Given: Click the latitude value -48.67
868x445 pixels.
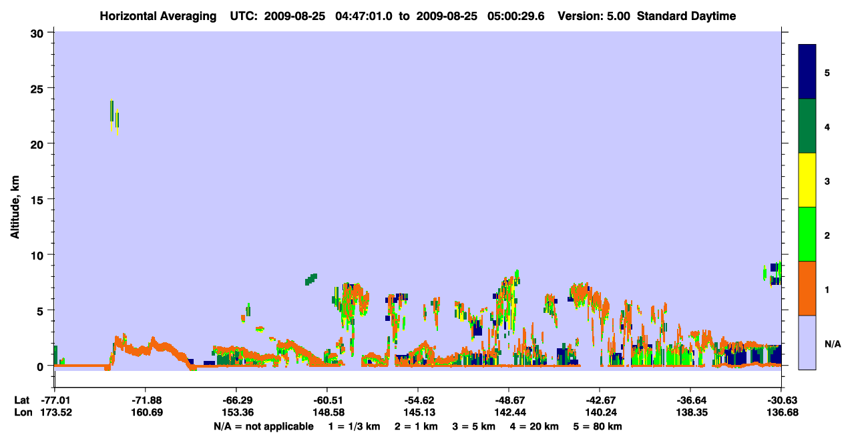Looking at the screenshot, I should coord(509,400).
